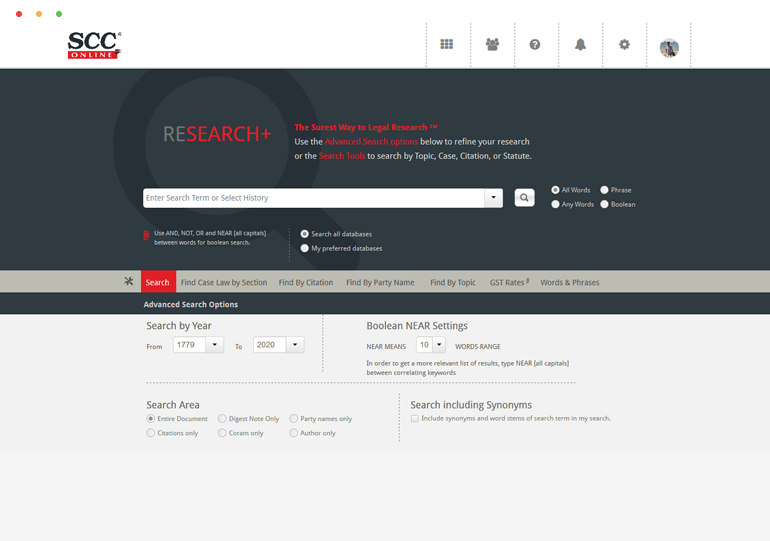Open the apps grid icon

[x=446, y=44]
